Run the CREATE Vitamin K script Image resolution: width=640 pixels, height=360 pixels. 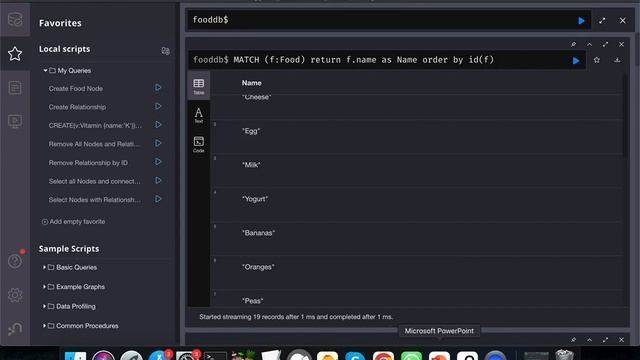click(x=158, y=124)
